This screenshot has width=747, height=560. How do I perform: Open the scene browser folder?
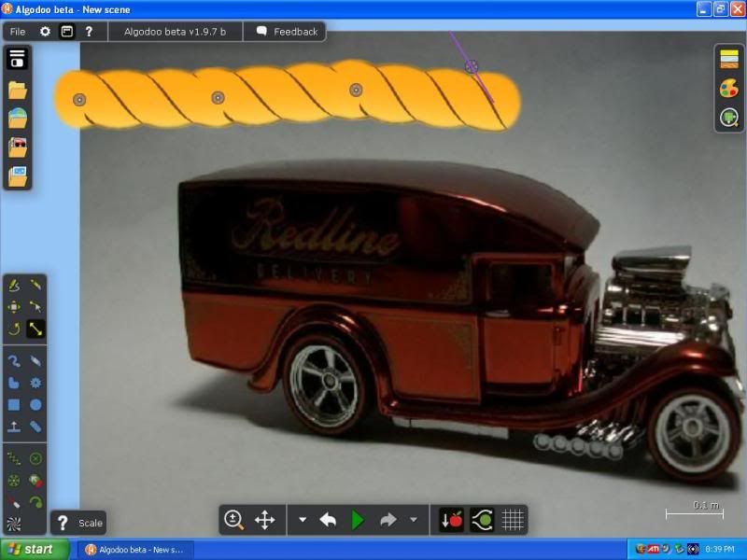[x=18, y=91]
